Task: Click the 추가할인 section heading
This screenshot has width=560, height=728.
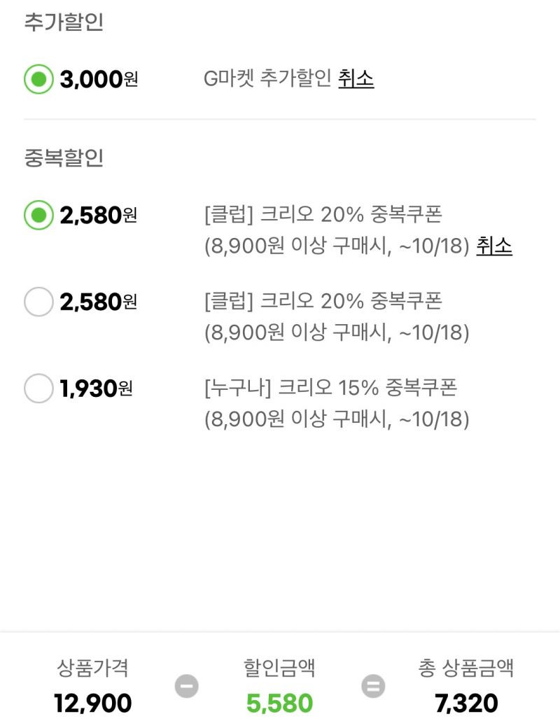Action: 64,22
